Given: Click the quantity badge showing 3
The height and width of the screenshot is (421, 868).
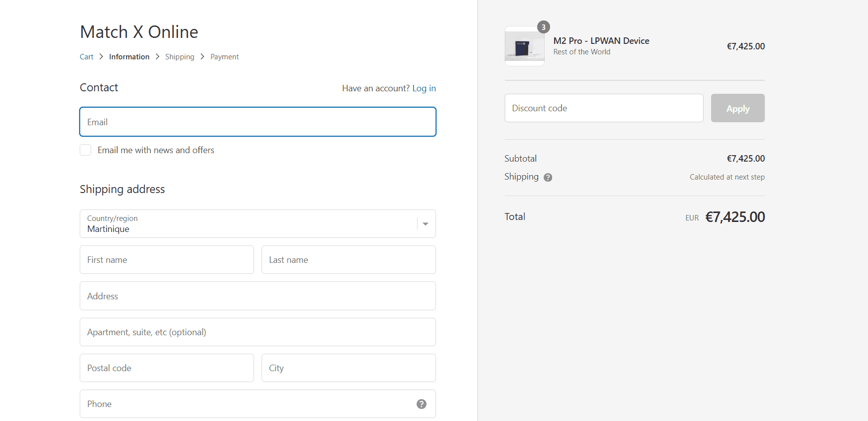Looking at the screenshot, I should [x=544, y=27].
